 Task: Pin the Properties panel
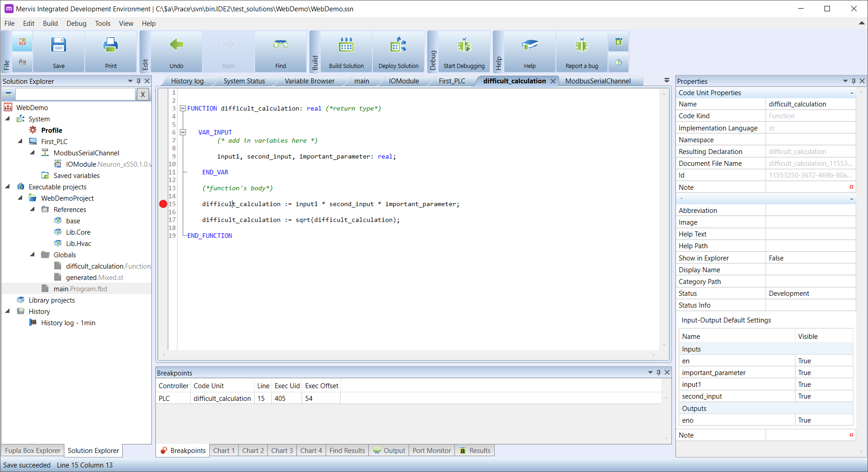click(853, 81)
